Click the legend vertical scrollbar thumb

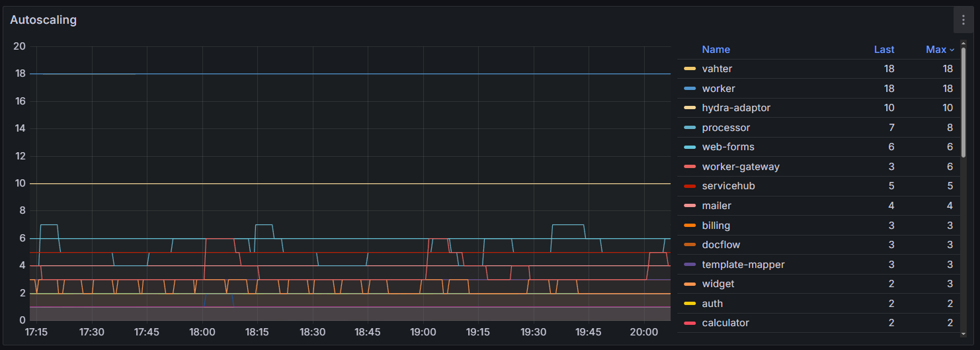963,103
